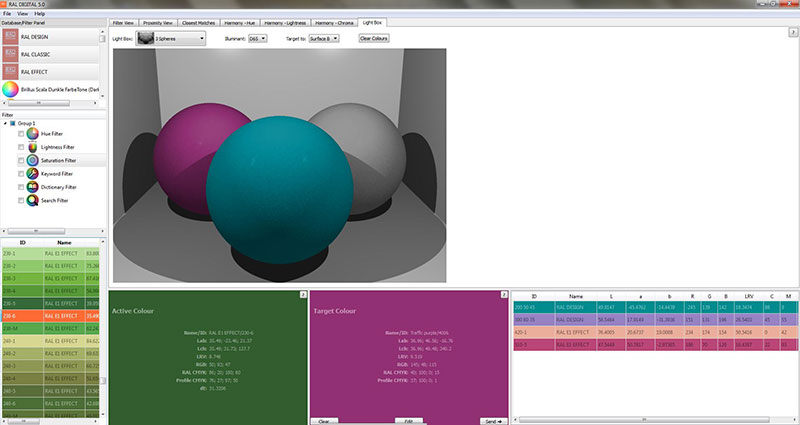Select the orange highlighted 230-6 colour row
Viewport: 800px width, 425px height.
[x=51, y=316]
